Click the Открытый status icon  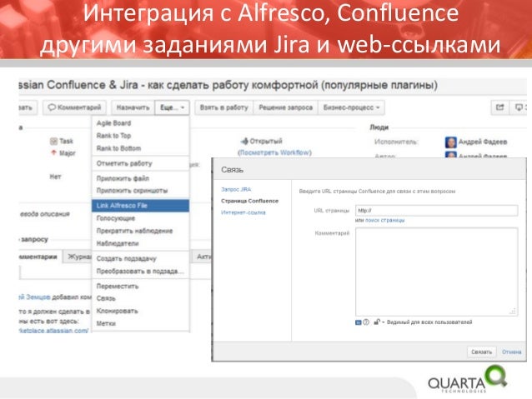click(244, 141)
